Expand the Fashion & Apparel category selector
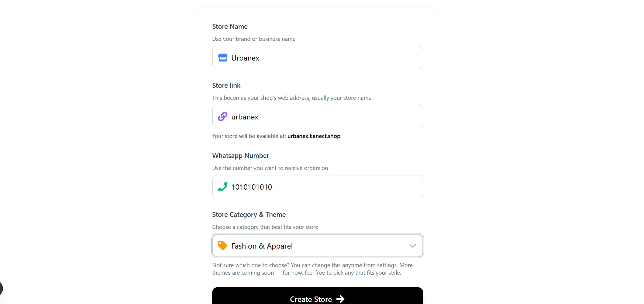644x304 pixels. click(x=317, y=246)
